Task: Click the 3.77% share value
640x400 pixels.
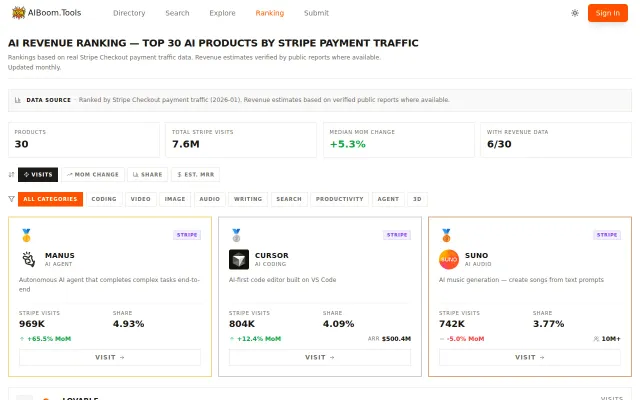Action: tap(549, 324)
